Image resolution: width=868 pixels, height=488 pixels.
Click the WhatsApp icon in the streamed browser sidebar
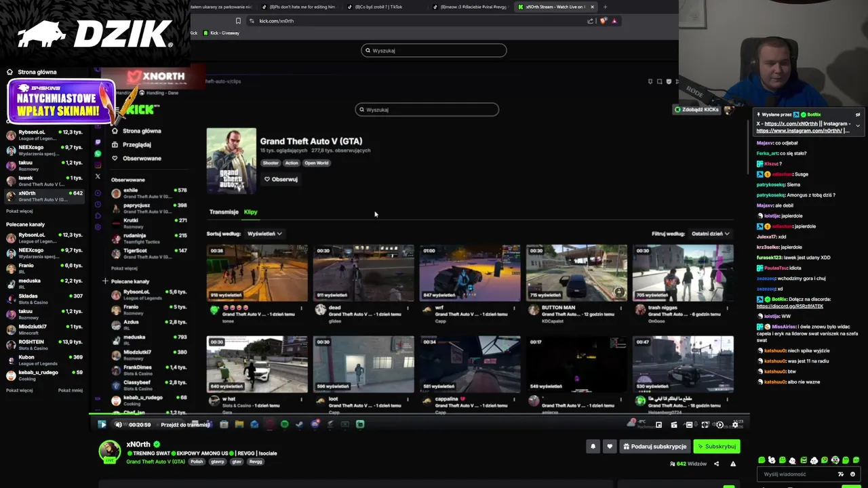(98, 154)
